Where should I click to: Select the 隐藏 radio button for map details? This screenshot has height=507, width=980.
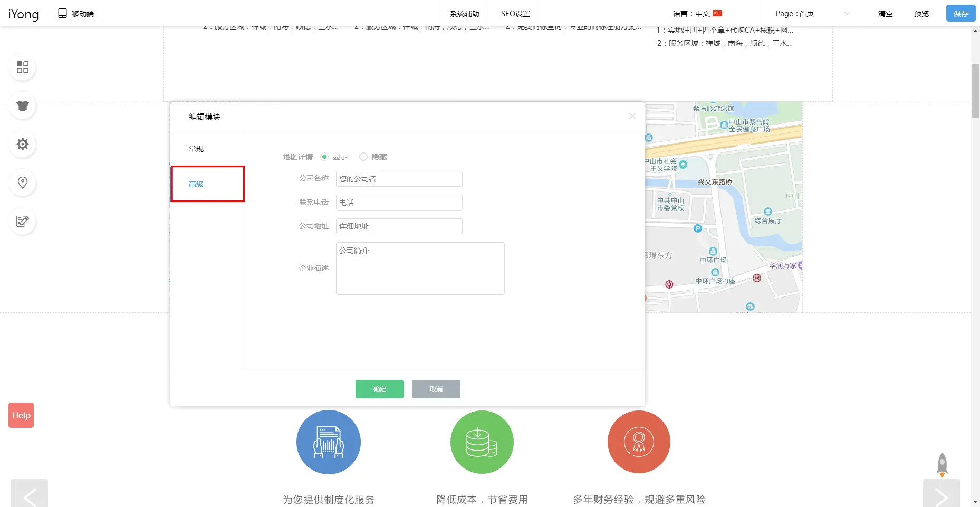coord(363,157)
